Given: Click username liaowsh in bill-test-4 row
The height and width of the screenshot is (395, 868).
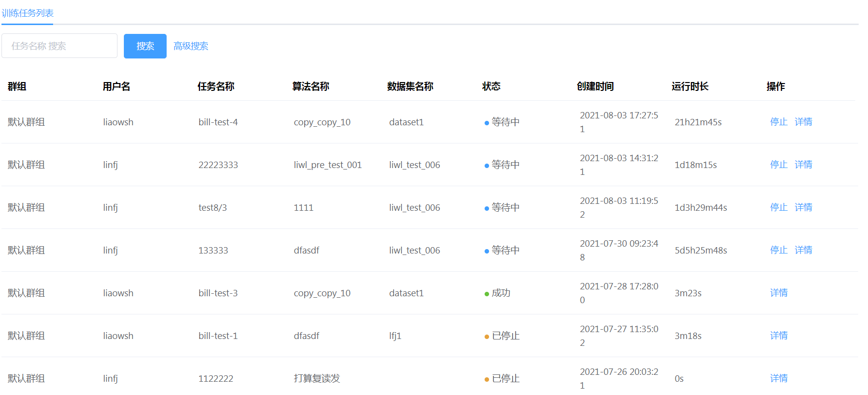Looking at the screenshot, I should coord(118,122).
